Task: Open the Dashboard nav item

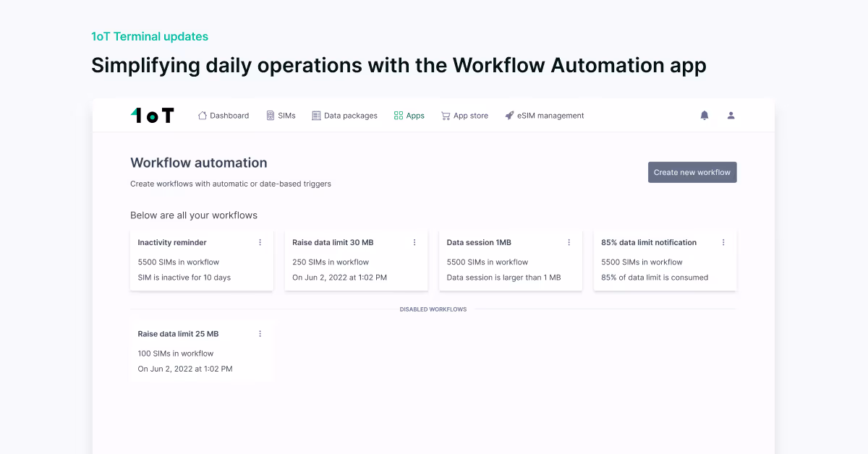Action: pos(224,116)
